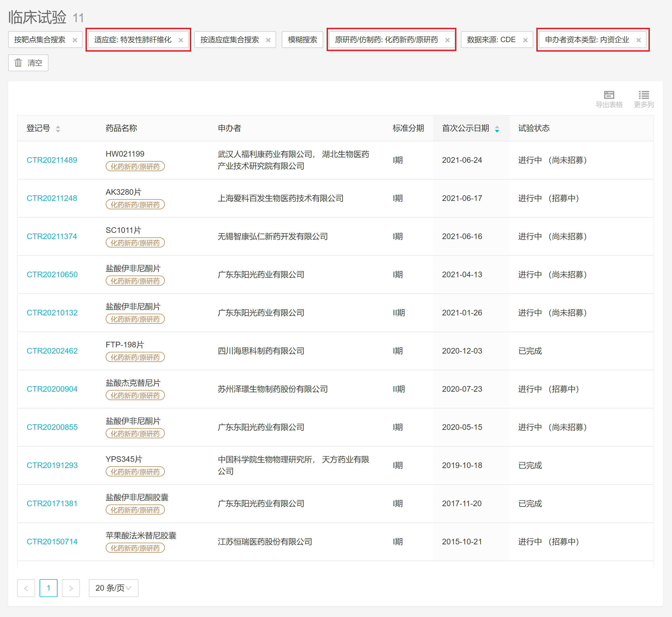Image resolution: width=672 pixels, height=617 pixels.
Task: Open trial CTR20211489 link
Action: click(x=52, y=160)
